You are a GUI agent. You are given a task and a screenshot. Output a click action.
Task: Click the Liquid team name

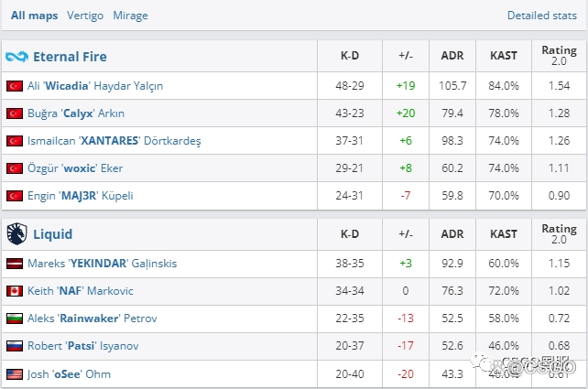pos(52,234)
